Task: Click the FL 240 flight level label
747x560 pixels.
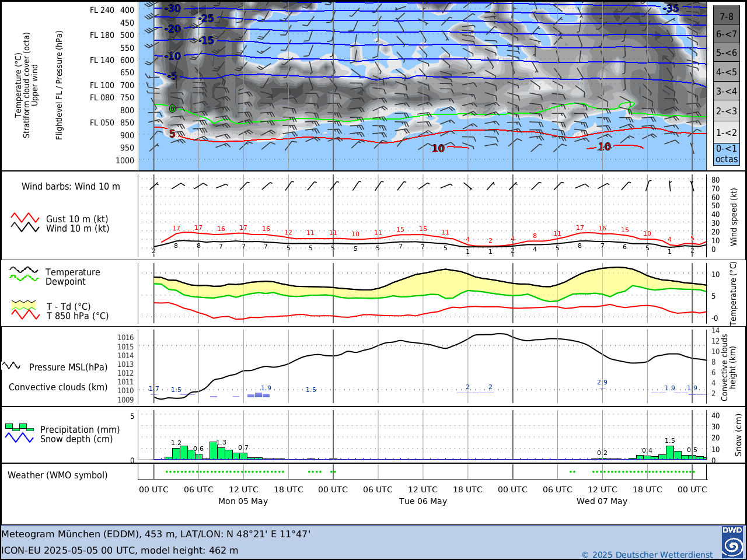Action: click(x=102, y=10)
